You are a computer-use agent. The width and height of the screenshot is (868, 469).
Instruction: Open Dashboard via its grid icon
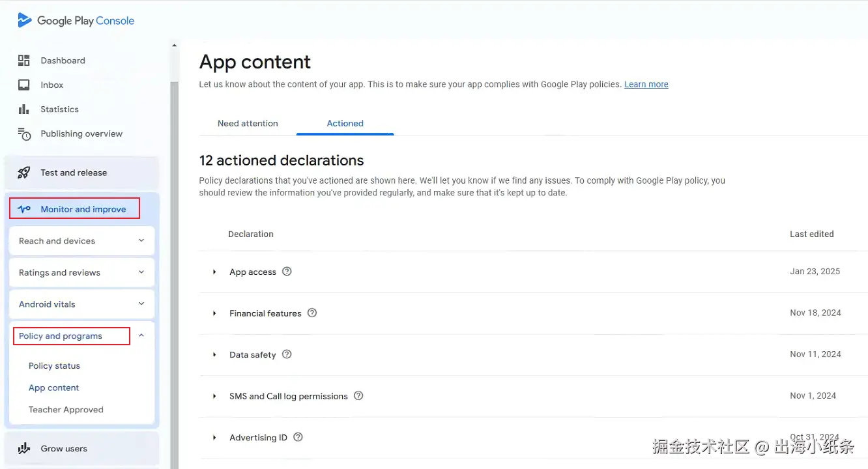click(24, 61)
